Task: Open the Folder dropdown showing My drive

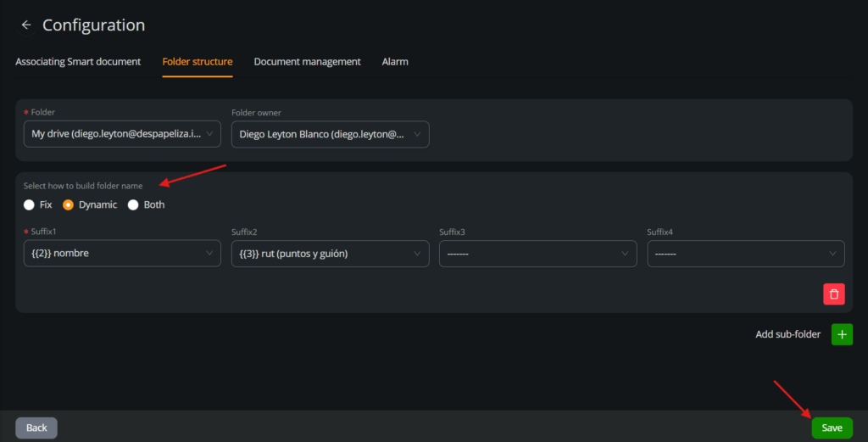Action: [x=122, y=133]
